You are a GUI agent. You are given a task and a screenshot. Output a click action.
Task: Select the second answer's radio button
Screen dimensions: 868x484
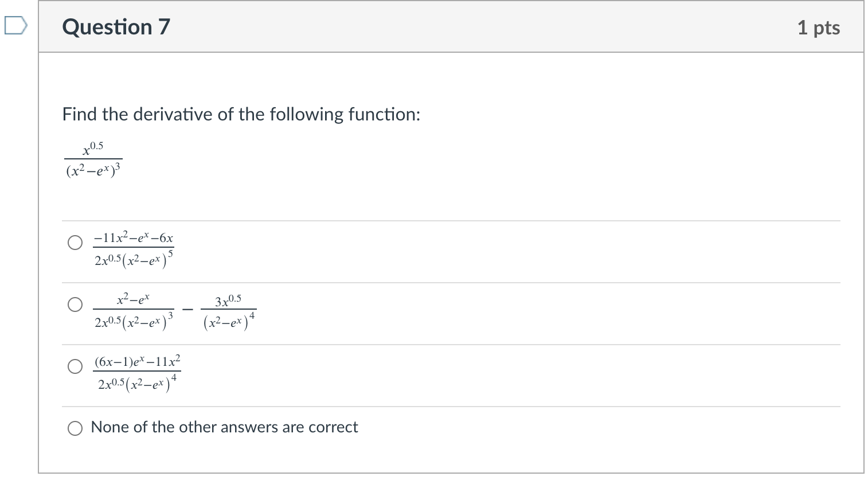[x=75, y=305]
